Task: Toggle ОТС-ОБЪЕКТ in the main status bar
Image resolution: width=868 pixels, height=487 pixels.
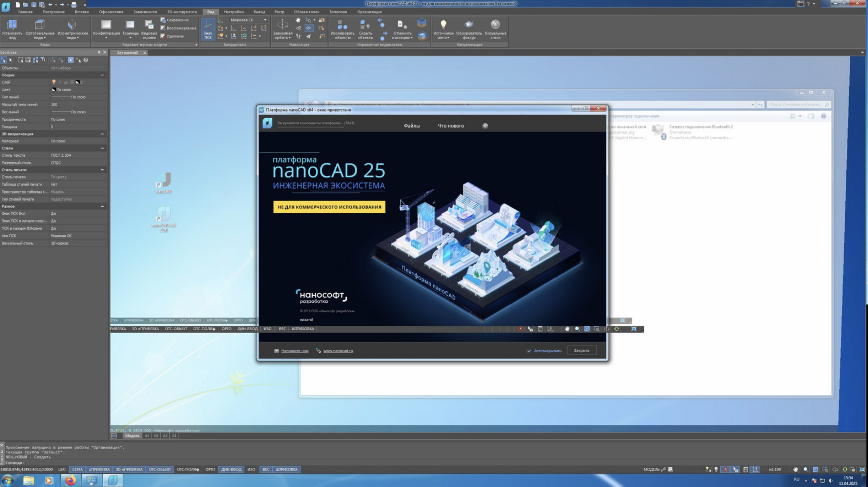Action: pyautogui.click(x=160, y=469)
